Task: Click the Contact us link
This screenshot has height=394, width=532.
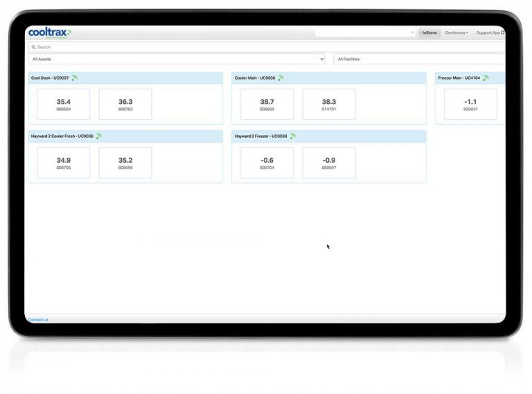Action: coord(38,319)
